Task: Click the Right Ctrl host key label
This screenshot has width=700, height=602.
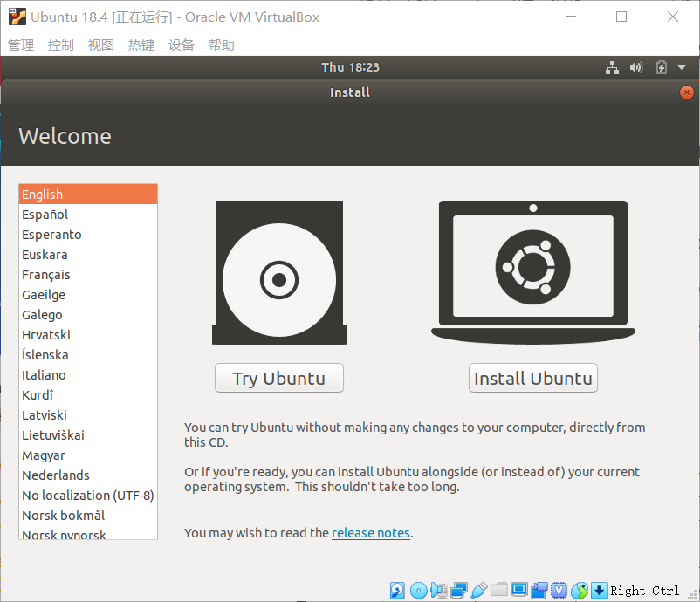Action: [x=645, y=591]
